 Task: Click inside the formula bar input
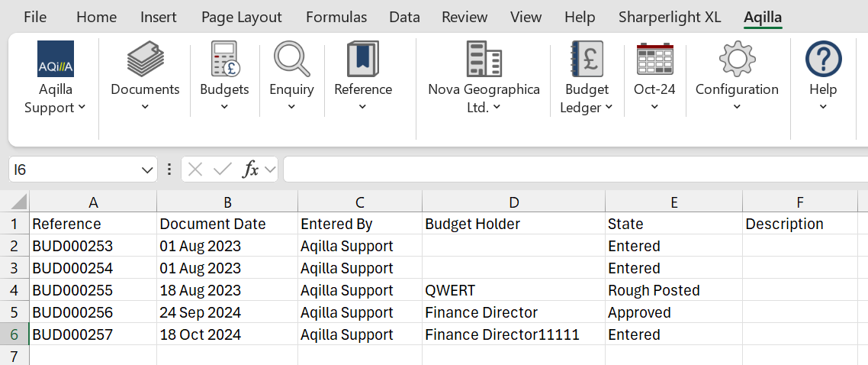[x=572, y=170]
